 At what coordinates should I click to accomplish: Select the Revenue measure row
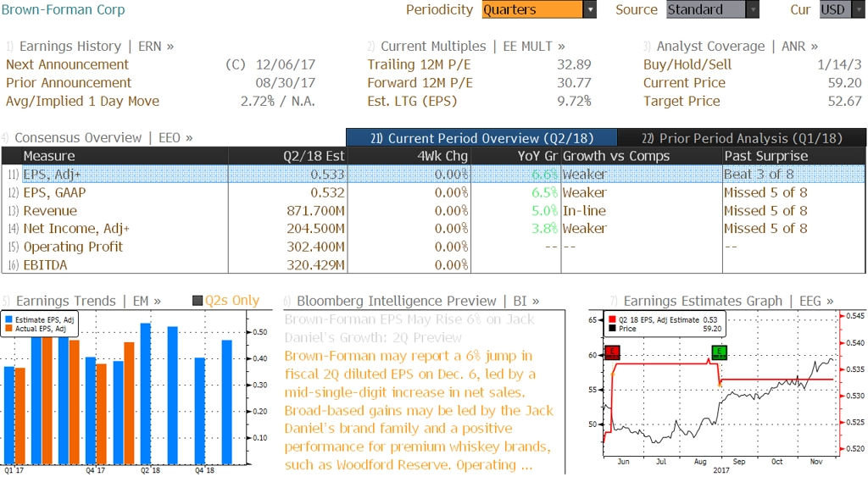(433, 211)
